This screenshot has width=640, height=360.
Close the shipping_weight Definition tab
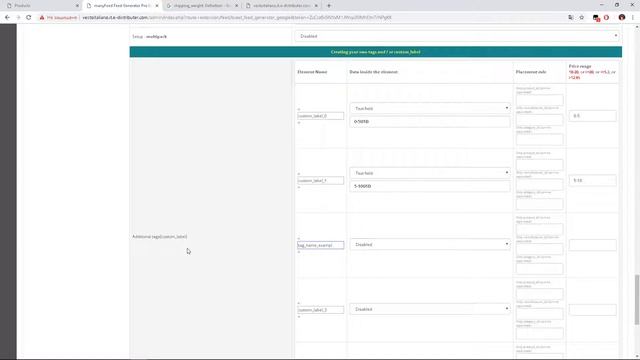pyautogui.click(x=236, y=6)
